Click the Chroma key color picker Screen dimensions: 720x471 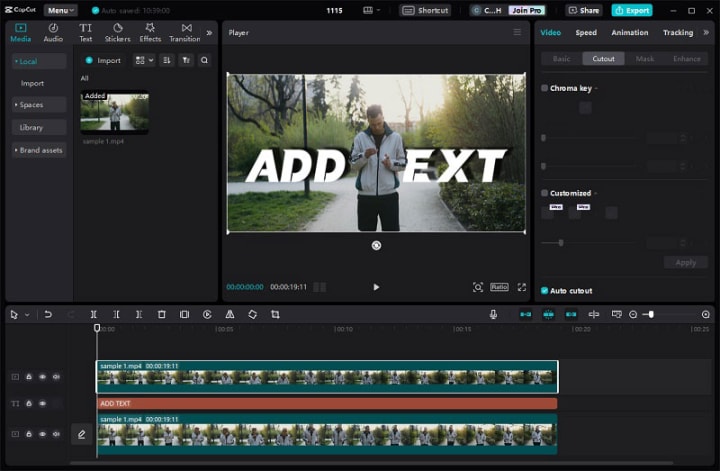585,108
